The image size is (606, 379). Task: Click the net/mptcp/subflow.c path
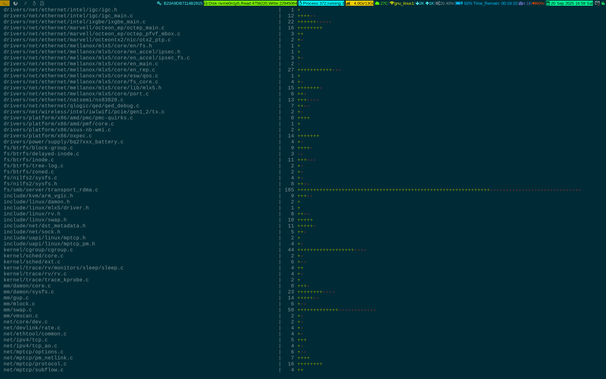pos(33,370)
